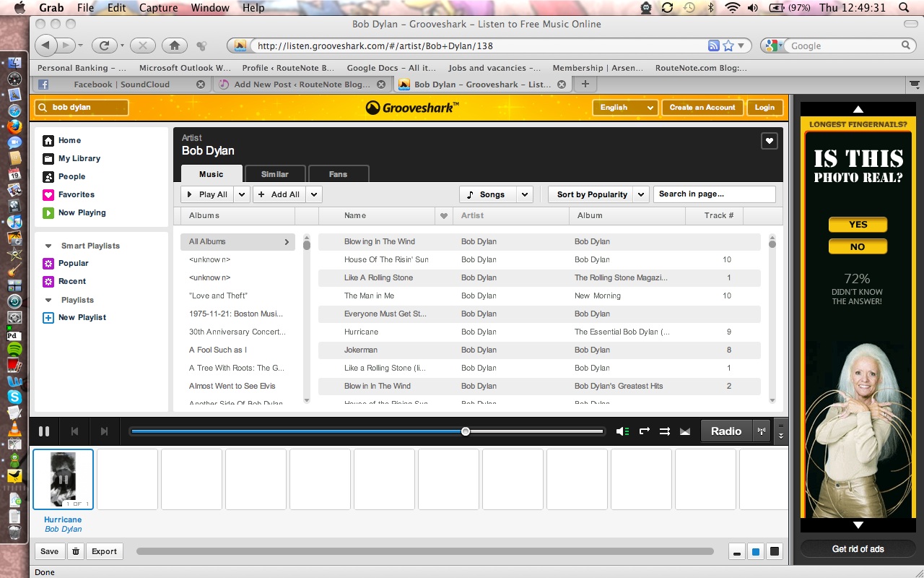Screen dimensions: 924x578
Task: Toggle the crossfade icon in player
Action: (685, 431)
